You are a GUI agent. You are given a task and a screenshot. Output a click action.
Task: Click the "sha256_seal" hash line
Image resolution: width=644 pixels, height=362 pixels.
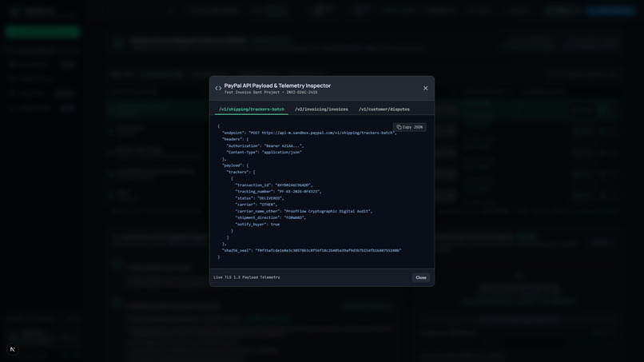312,250
